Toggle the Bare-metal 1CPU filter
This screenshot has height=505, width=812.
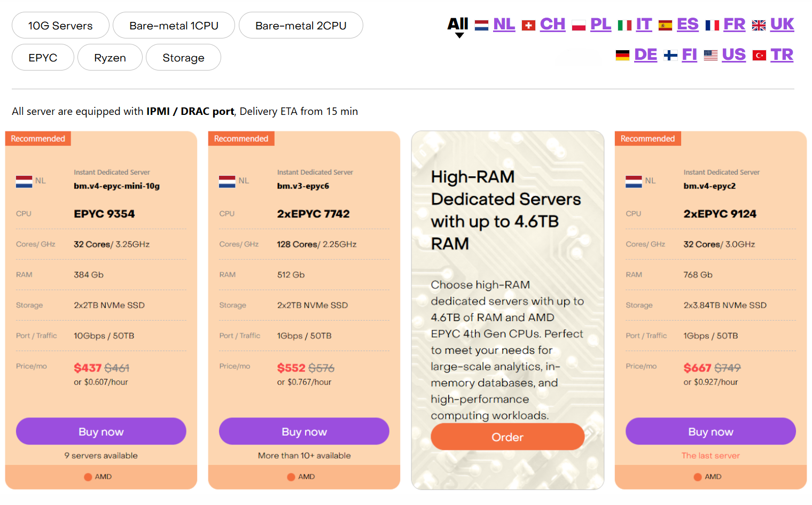(174, 26)
